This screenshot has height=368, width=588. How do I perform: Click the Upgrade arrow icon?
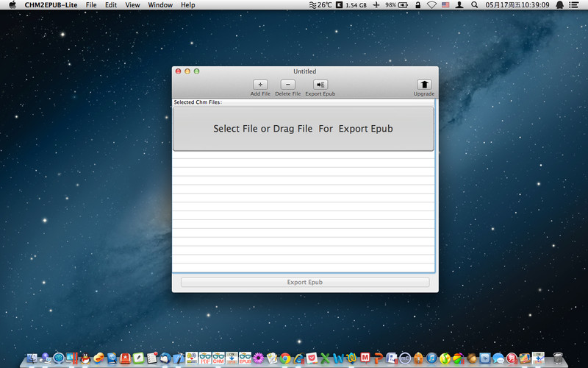coord(424,85)
